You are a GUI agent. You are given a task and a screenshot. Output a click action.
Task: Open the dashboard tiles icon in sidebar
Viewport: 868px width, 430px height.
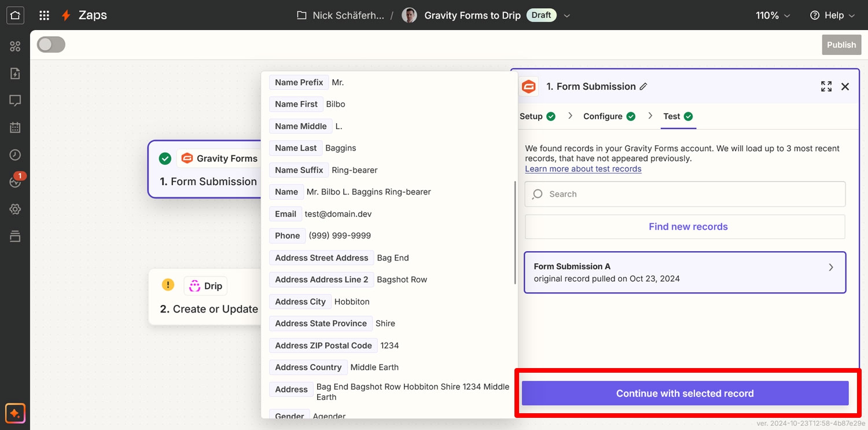pyautogui.click(x=15, y=46)
